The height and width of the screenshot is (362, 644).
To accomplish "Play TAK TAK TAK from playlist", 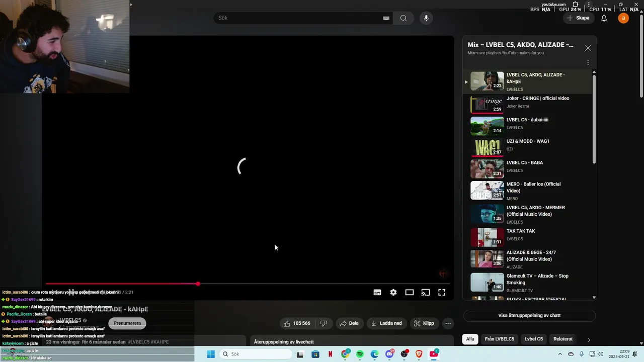I will 528,237.
